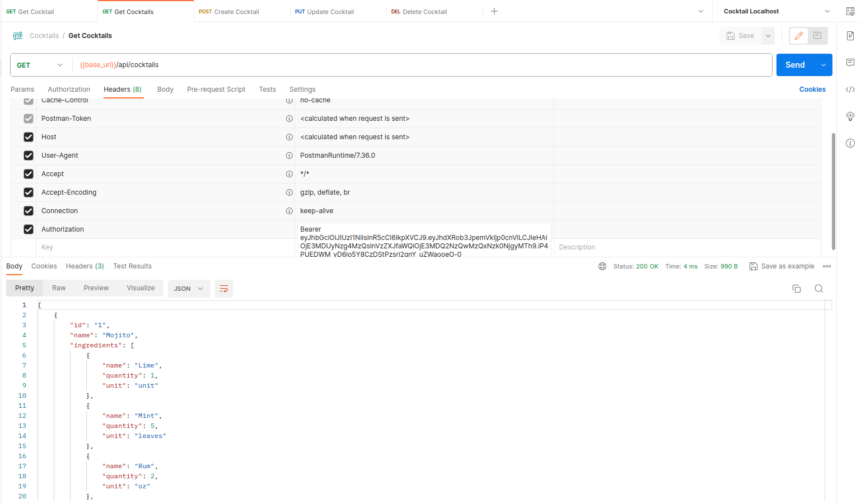
Task: Show info for Accept header
Action: (x=289, y=174)
